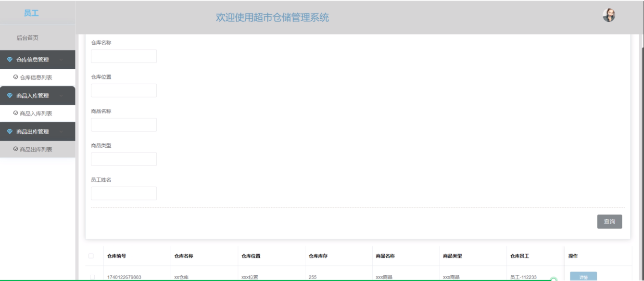Go to 后台首页 in the sidebar

pyautogui.click(x=27, y=38)
